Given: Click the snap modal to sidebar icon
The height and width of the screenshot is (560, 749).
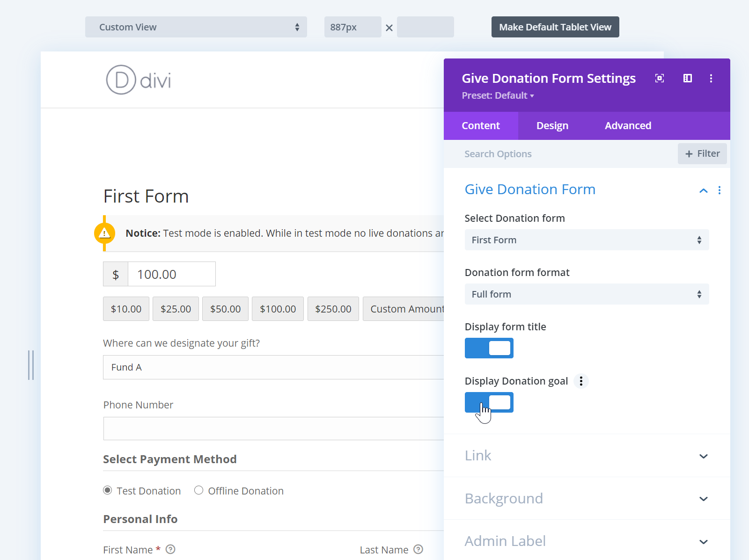Looking at the screenshot, I should pos(688,78).
